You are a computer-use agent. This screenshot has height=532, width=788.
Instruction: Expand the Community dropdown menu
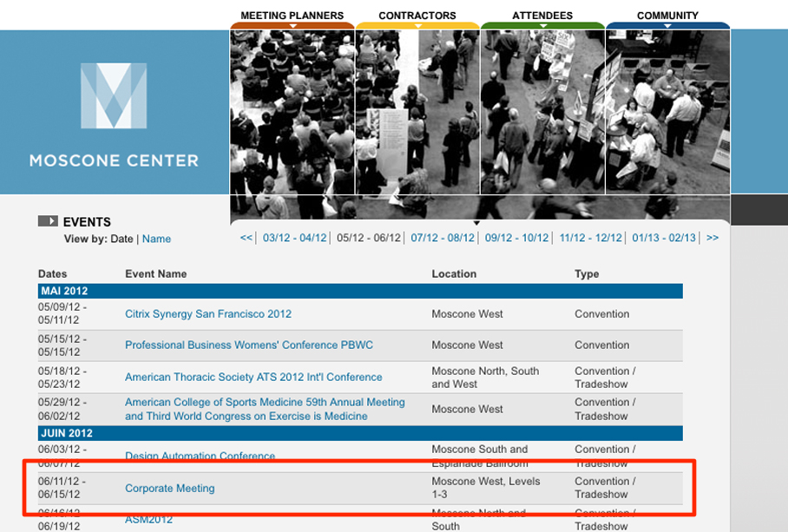pyautogui.click(x=667, y=16)
